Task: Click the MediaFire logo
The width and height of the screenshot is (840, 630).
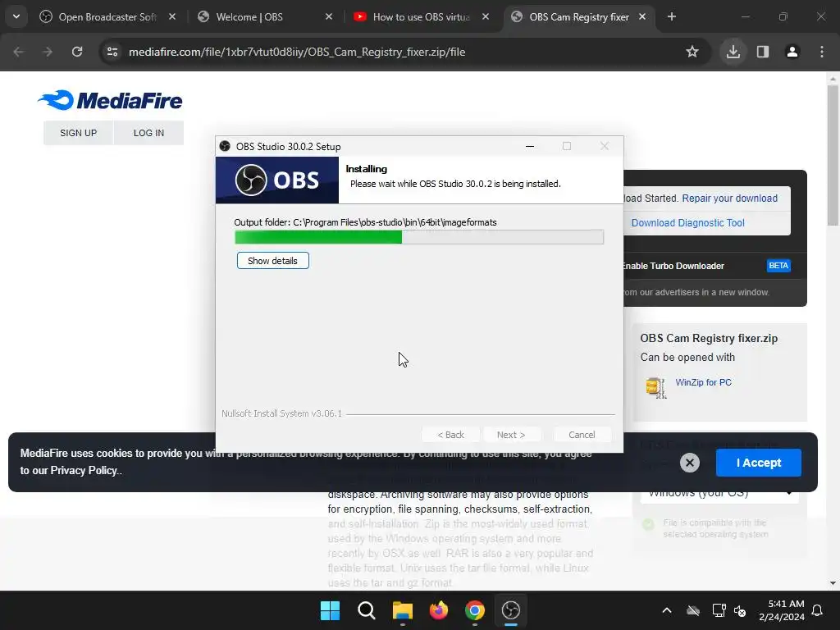Action: 111,100
